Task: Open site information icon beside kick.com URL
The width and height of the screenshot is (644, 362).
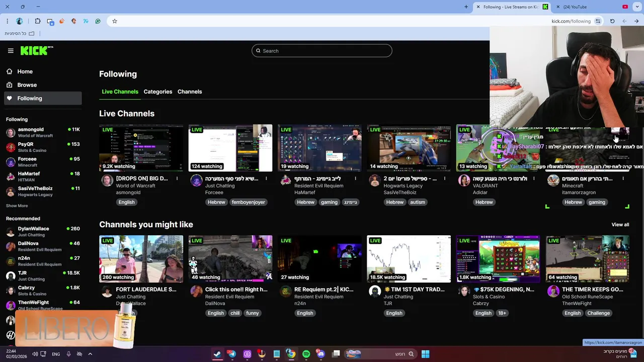Action: click(598, 21)
